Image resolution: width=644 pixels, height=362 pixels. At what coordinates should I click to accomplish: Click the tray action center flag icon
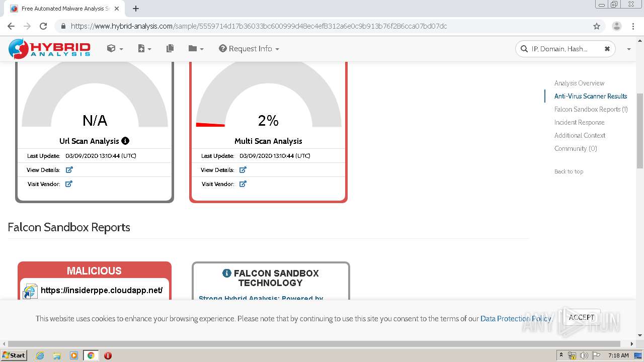tap(596, 355)
